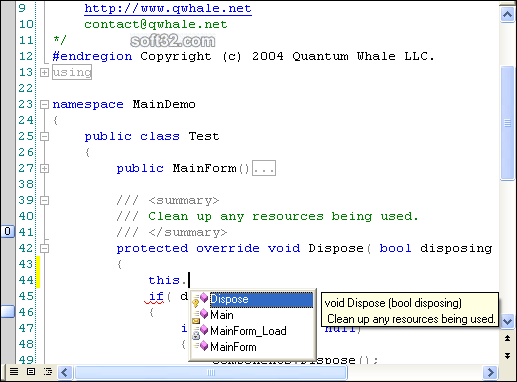Viewport: 517px width, 382px height.
Task: Click the '</summary>' tag on line 41
Action: [188, 232]
